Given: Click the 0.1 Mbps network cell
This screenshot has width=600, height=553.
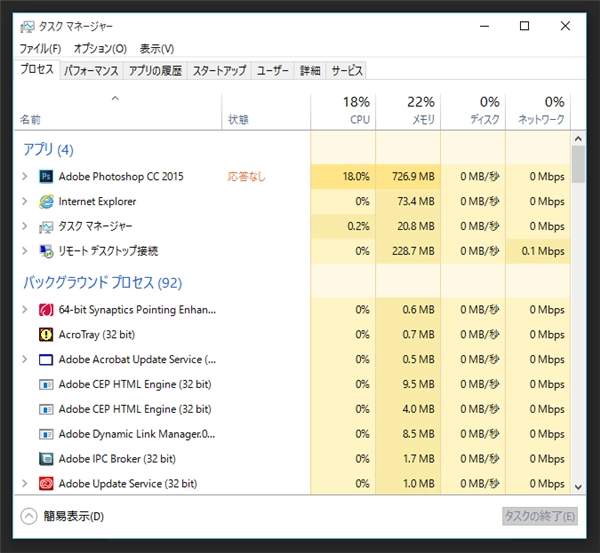Looking at the screenshot, I should 538,251.
